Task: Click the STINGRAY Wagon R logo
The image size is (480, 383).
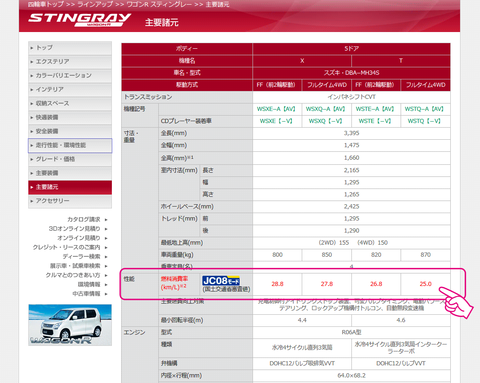Action: coord(79,20)
